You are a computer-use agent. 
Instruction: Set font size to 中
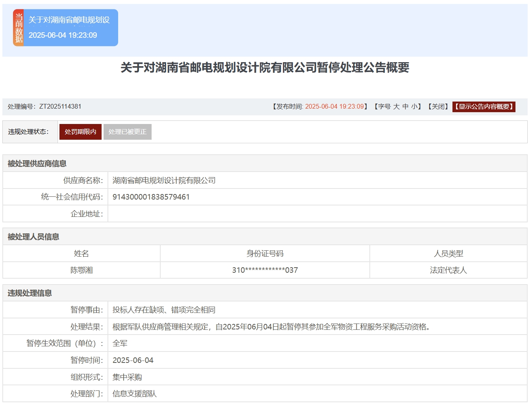(406, 107)
